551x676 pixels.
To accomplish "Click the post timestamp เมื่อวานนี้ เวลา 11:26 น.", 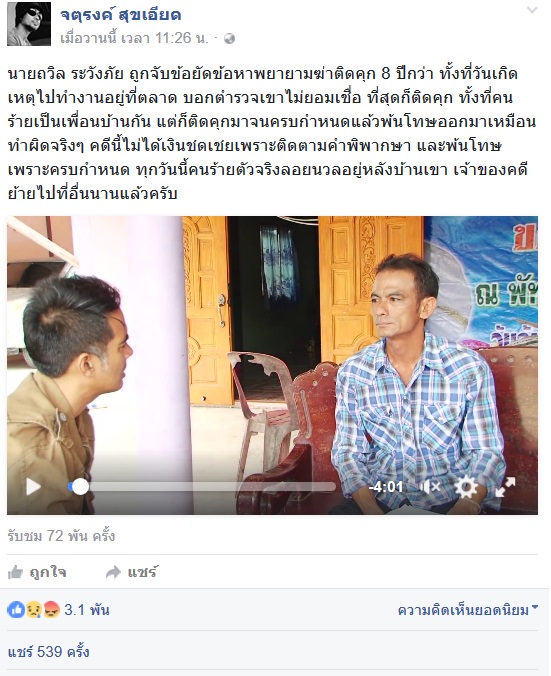I will click(134, 38).
